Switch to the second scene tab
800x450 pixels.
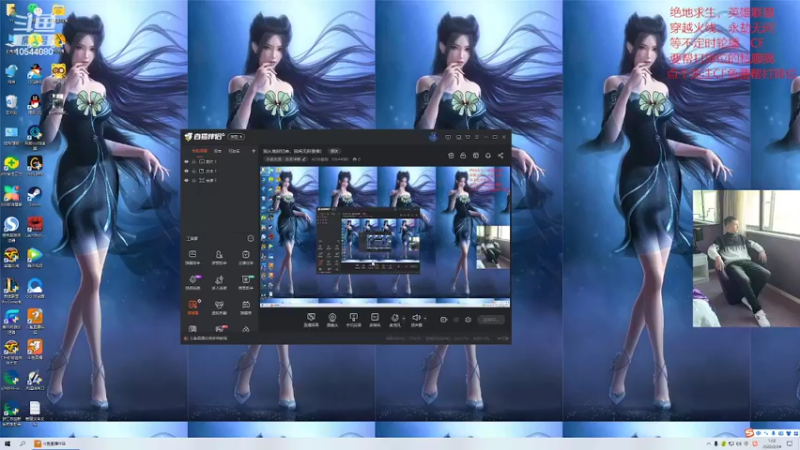(218, 151)
